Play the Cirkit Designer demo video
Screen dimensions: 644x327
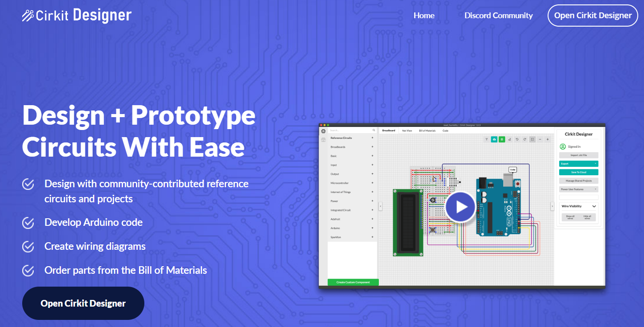[x=461, y=207]
